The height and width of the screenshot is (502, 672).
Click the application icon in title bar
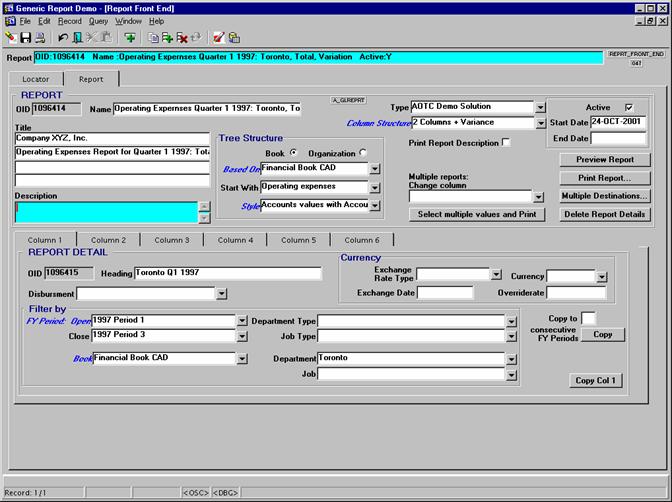point(9,8)
